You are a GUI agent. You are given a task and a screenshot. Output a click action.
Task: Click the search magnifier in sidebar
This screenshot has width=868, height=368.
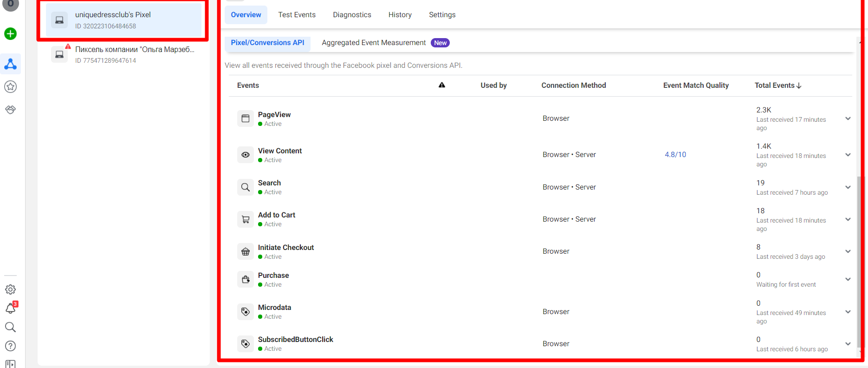(10, 327)
